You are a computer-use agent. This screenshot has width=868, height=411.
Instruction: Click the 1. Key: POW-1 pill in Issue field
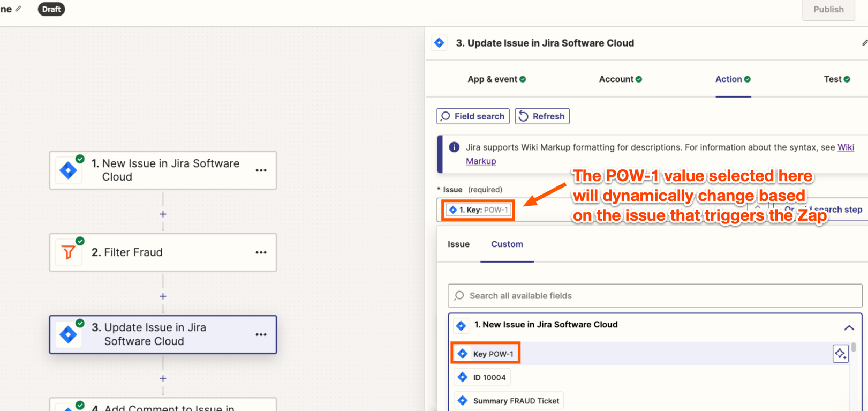coord(478,210)
